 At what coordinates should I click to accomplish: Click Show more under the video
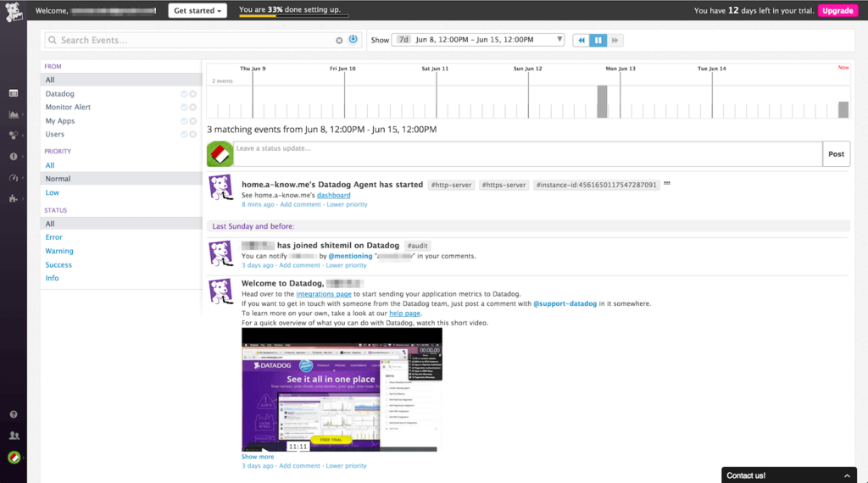258,457
